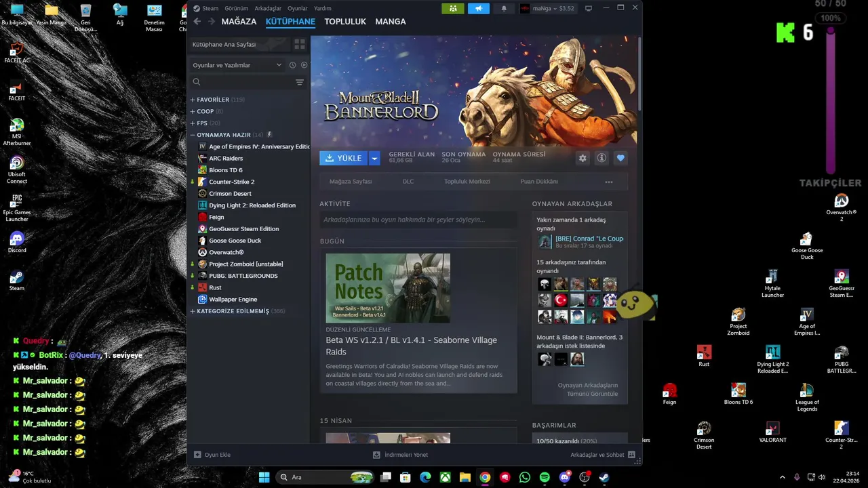Open Oyunlar ve Yazılımlar dropdown
868x488 pixels.
(x=237, y=65)
